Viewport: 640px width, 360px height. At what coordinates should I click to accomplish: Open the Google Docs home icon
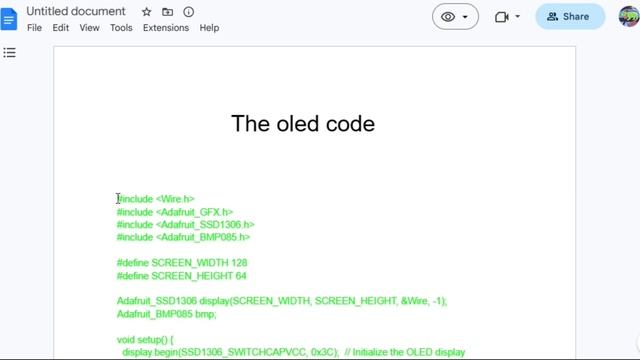click(9, 19)
